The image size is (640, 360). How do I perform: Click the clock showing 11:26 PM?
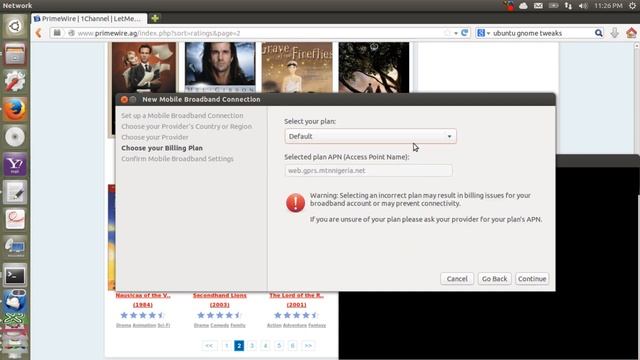click(608, 6)
